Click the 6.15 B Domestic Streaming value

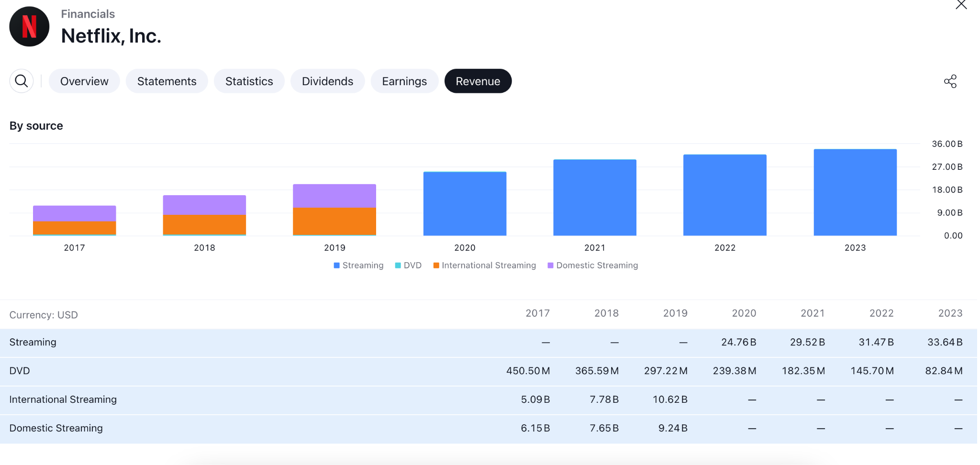tap(535, 428)
